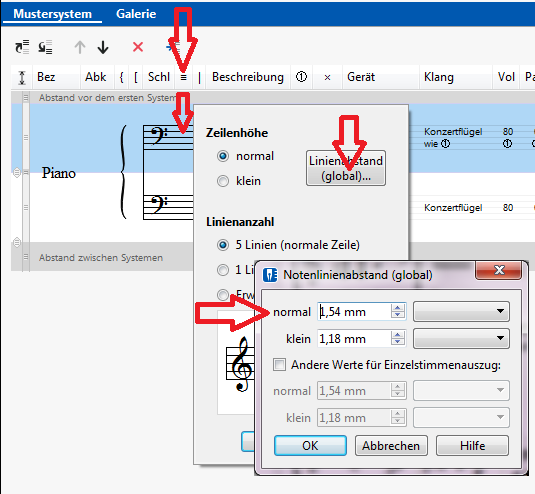The width and height of the screenshot is (535, 494).
Task: Click the staff lines column header icon
Action: point(184,77)
